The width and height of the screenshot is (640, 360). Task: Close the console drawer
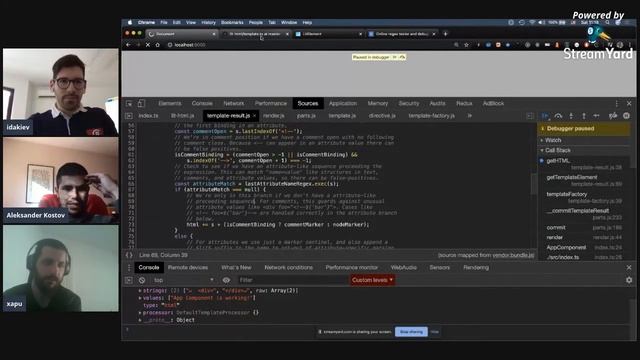pos(629,268)
